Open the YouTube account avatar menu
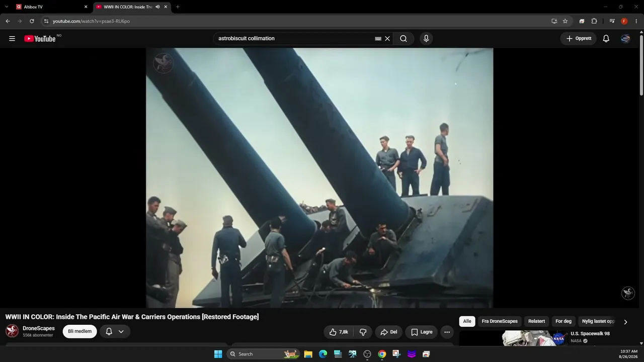 [x=625, y=39]
